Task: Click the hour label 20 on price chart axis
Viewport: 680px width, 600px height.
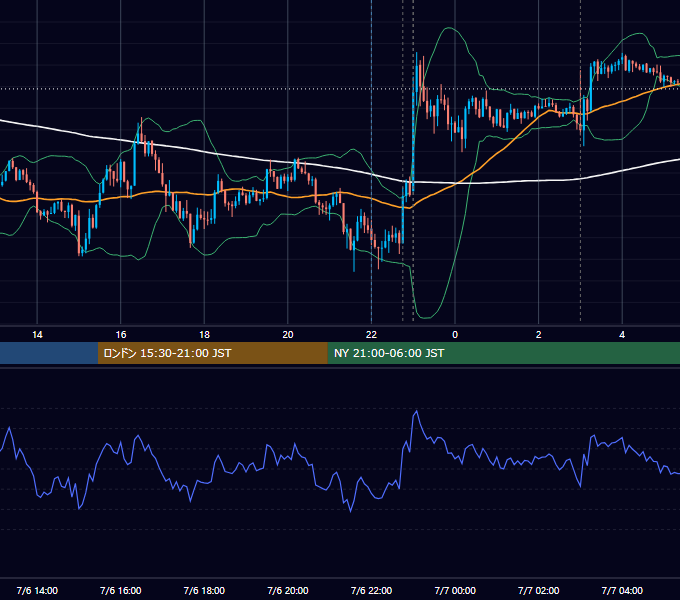Action: (x=288, y=335)
